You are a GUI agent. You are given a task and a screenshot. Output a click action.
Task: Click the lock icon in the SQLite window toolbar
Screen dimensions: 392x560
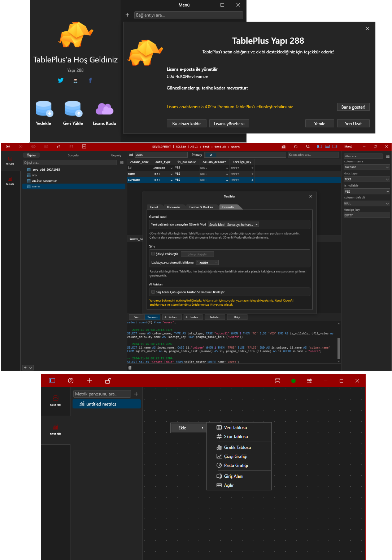(x=58, y=146)
